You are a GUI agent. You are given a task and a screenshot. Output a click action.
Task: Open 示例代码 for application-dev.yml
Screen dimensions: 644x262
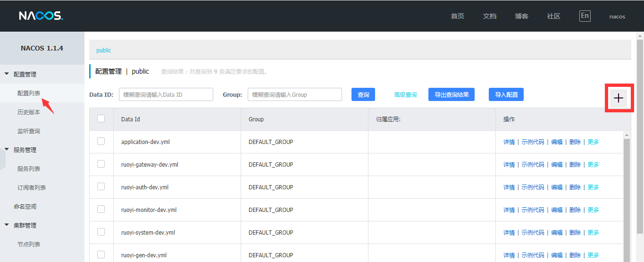click(533, 142)
